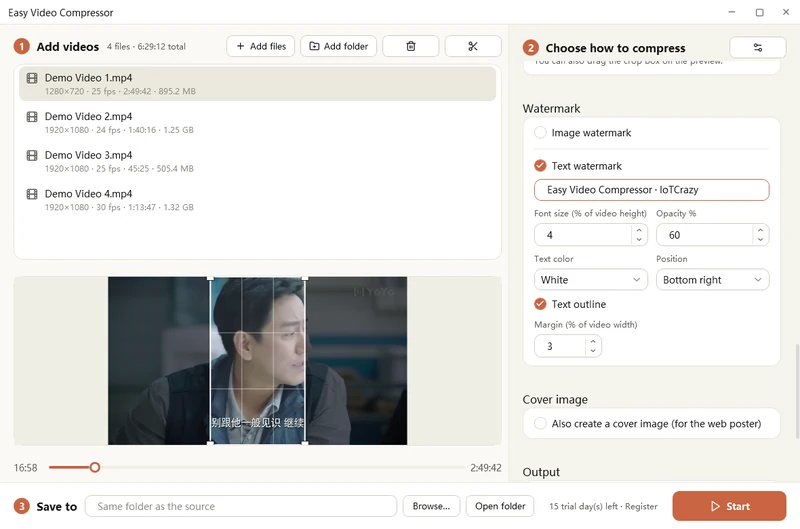
Task: Enable the Image watermark option
Action: coord(540,133)
